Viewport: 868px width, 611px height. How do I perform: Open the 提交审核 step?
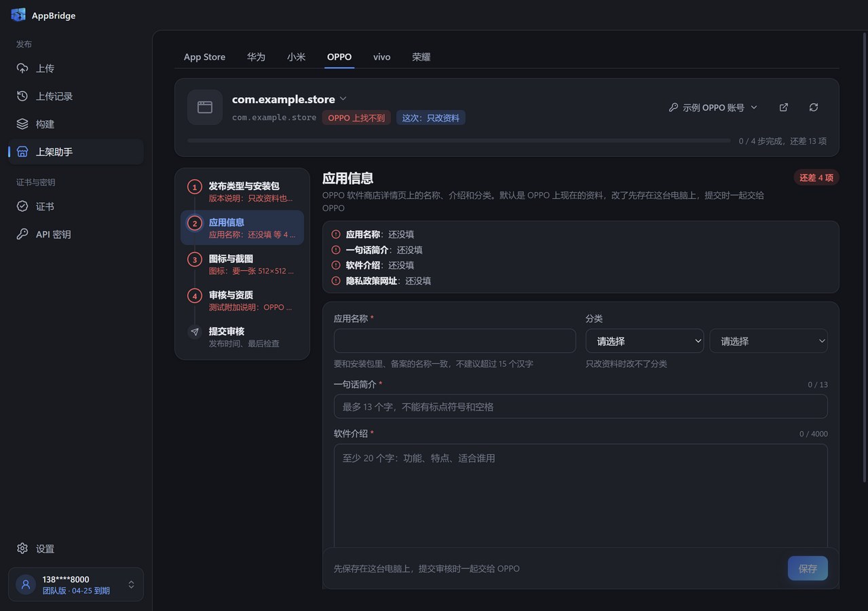242,337
